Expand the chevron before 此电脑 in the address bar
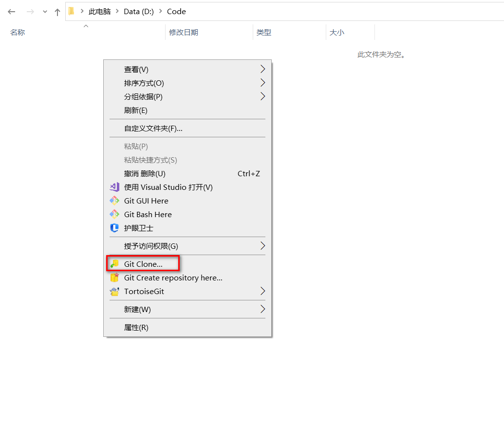504x426 pixels. (82, 11)
